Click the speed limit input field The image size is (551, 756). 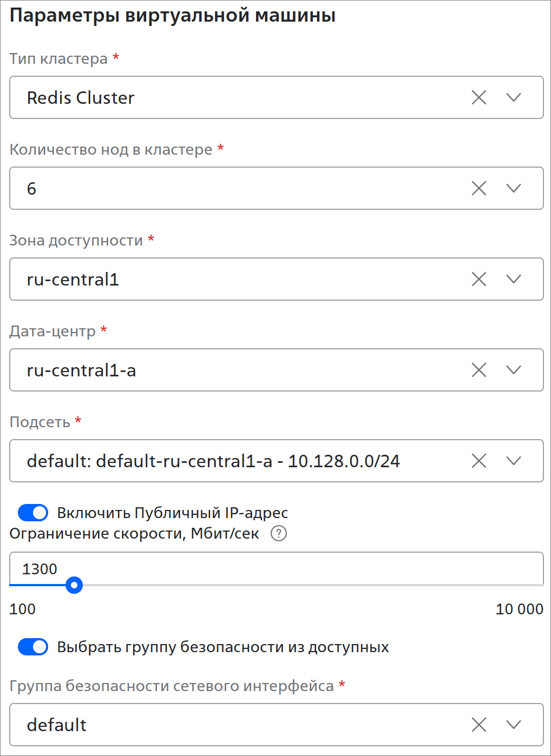271,569
